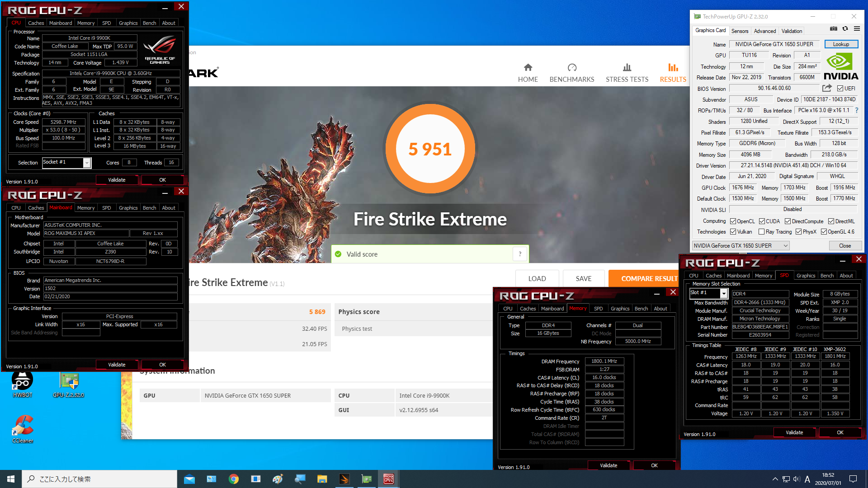Click SAVE button in 3DMark
Viewport: 868px width, 488px height.
(x=584, y=279)
